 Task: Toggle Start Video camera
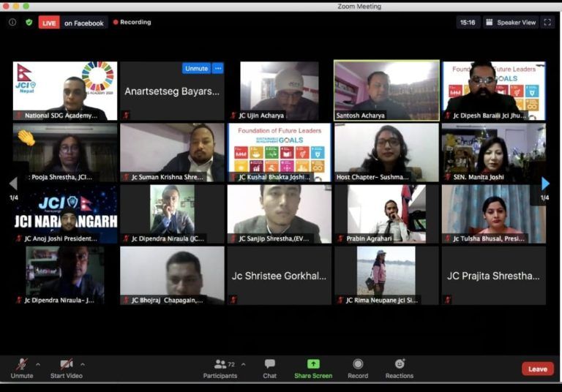[67, 368]
